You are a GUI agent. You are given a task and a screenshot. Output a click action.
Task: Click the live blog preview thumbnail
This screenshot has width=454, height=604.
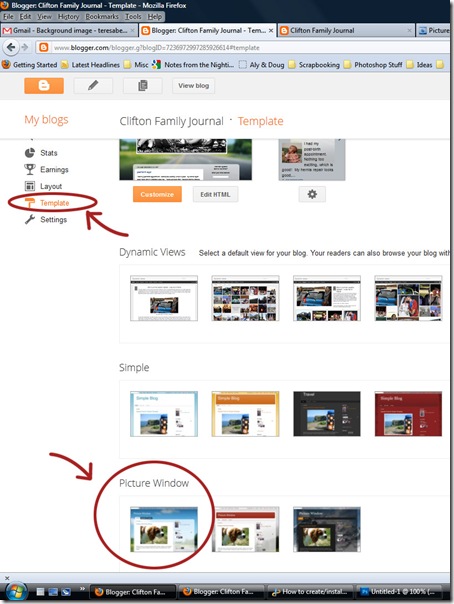click(186, 159)
